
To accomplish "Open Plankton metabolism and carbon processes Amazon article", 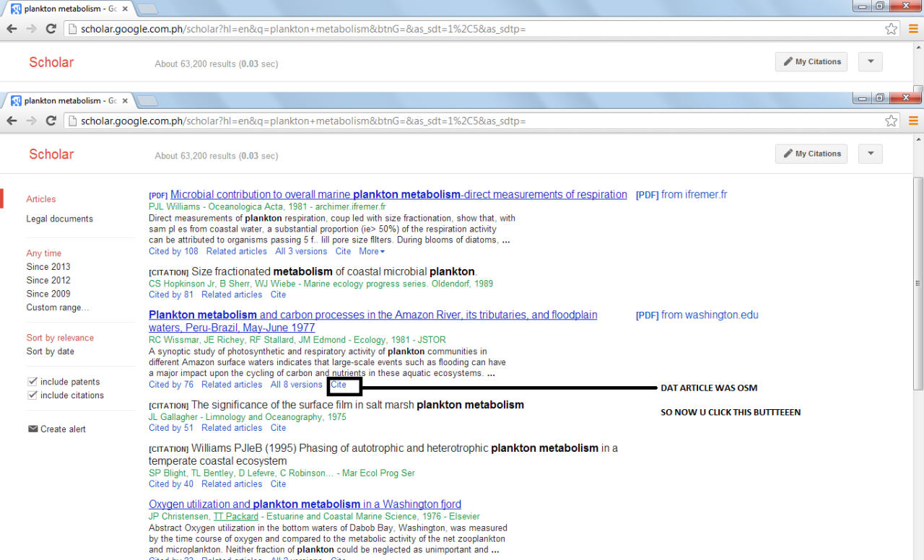I will [372, 321].
